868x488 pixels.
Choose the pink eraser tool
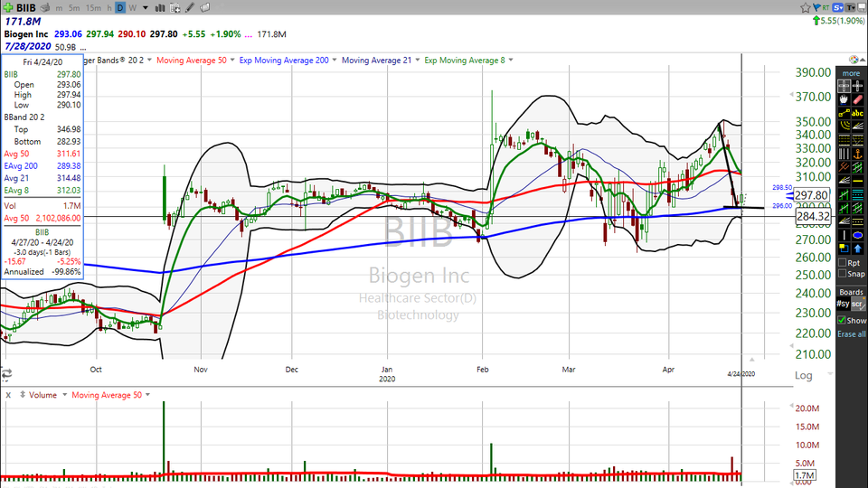pyautogui.click(x=858, y=100)
